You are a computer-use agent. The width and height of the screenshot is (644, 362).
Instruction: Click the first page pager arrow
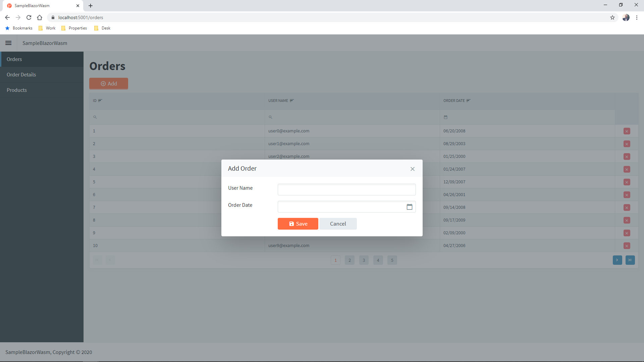(97, 260)
